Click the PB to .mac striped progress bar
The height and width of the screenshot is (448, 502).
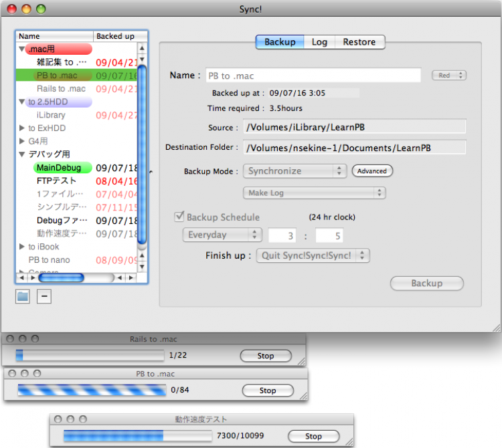pos(92,390)
